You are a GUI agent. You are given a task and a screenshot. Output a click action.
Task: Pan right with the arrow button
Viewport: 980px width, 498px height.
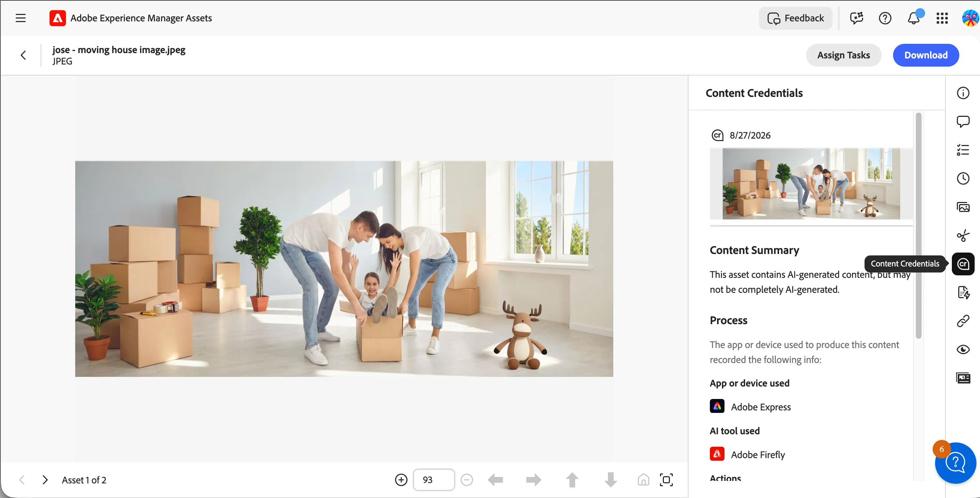[533, 480]
